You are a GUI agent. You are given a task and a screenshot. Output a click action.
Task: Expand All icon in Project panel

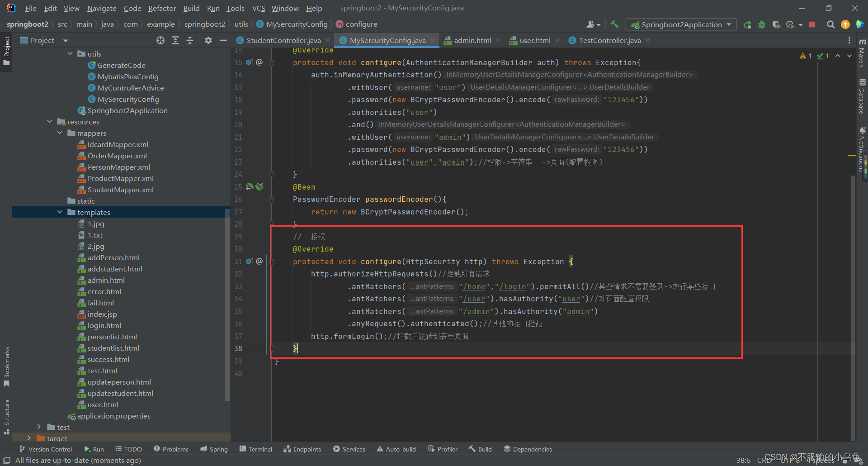click(x=175, y=40)
